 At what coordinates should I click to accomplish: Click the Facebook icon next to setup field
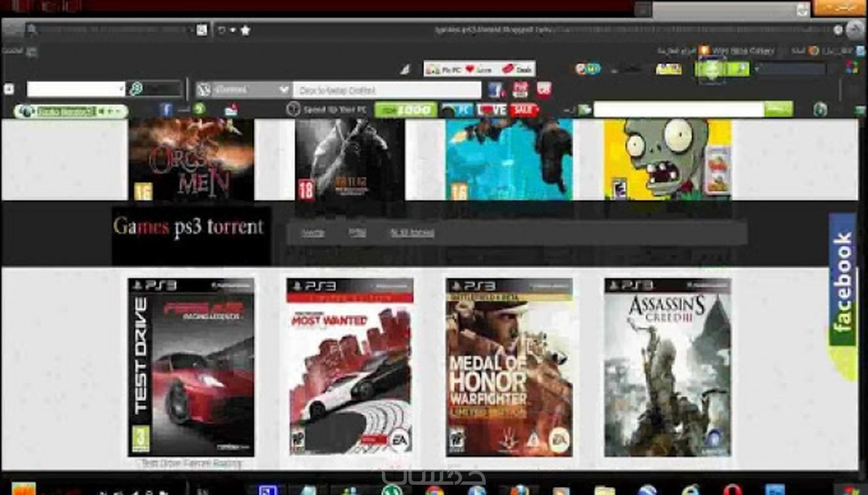[495, 90]
